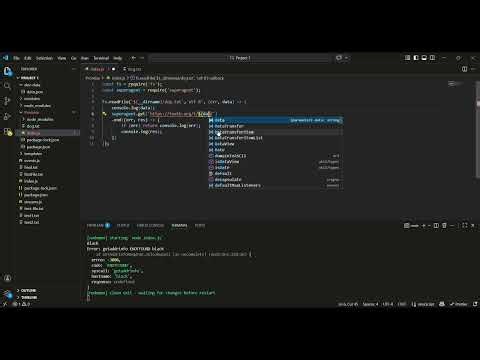Switch to the PORTS panel tab

pyautogui.click(x=200, y=226)
